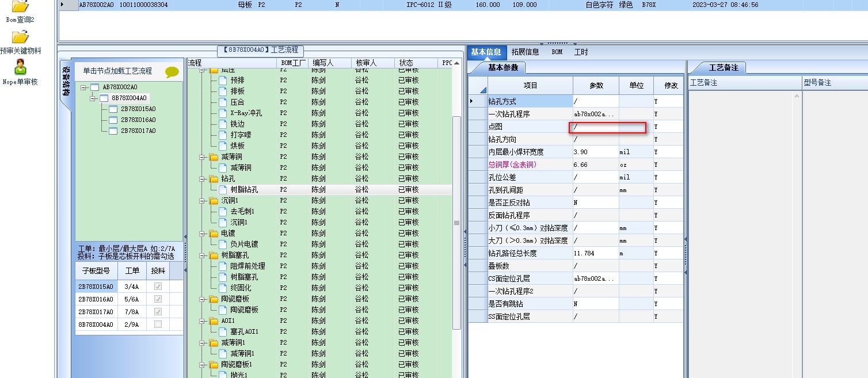The image size is (868, 378).
Task: Collapse the 钻孔 process group
Action: click(x=203, y=178)
